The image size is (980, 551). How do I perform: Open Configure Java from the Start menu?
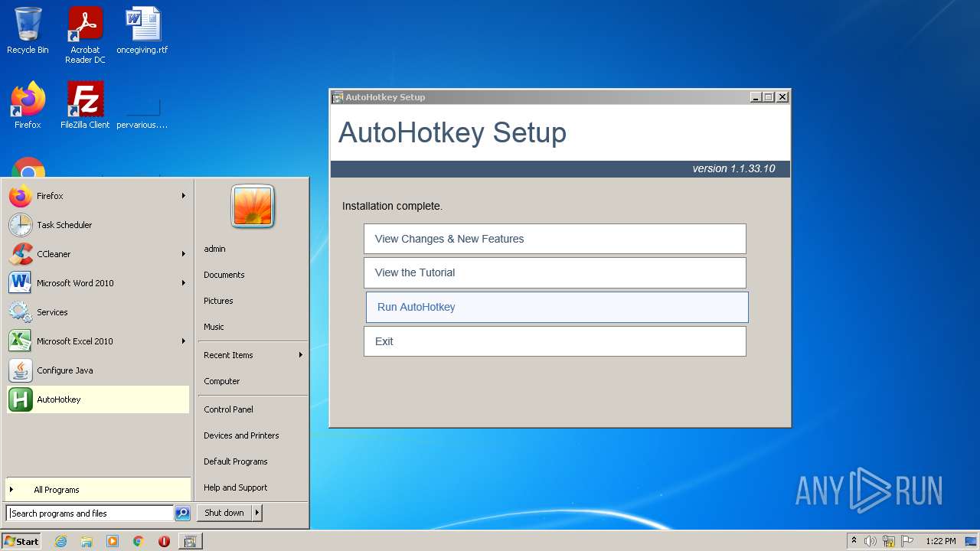coord(98,370)
